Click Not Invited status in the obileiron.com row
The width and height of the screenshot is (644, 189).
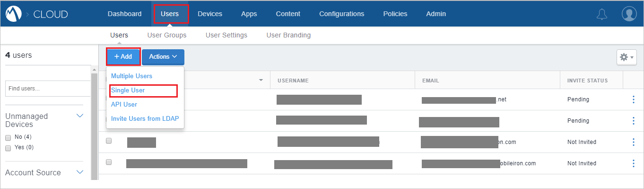click(x=582, y=163)
